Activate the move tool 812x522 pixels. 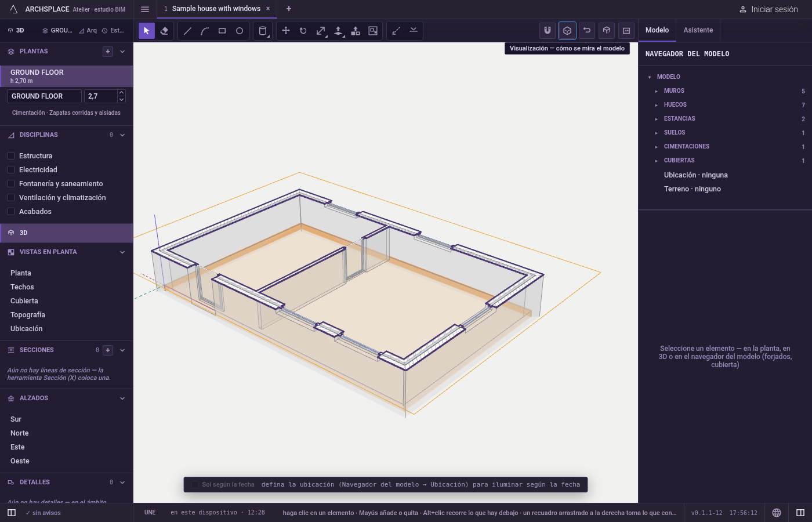286,31
